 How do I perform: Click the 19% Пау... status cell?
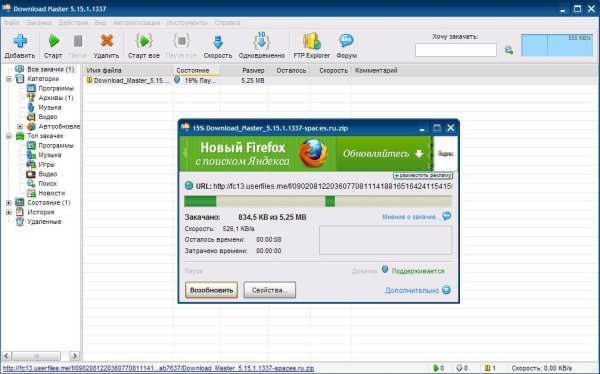196,81
